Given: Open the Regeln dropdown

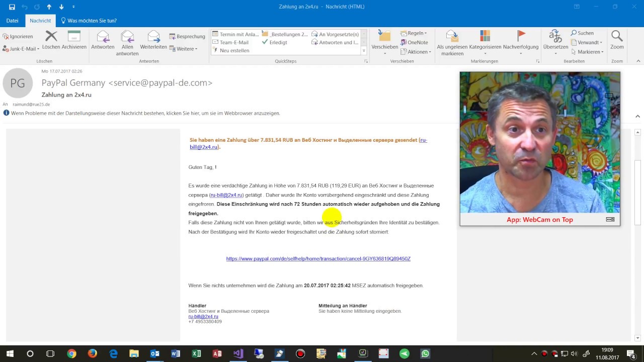Looking at the screenshot, I should [414, 33].
